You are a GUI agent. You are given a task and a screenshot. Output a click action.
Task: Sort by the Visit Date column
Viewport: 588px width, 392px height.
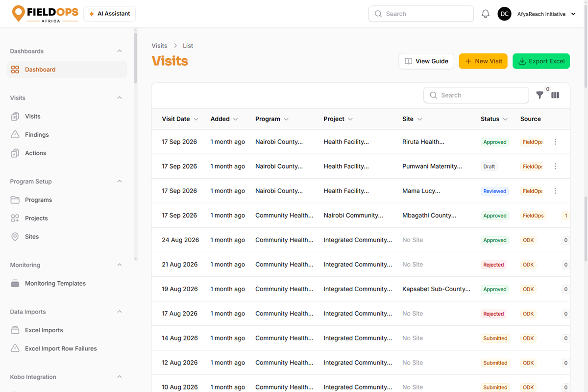point(180,119)
